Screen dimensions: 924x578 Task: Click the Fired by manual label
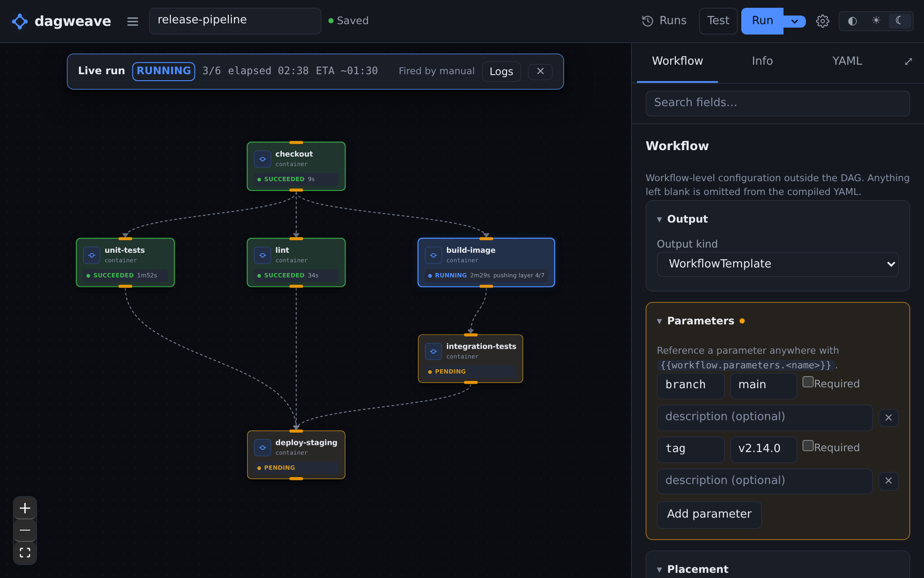point(437,71)
